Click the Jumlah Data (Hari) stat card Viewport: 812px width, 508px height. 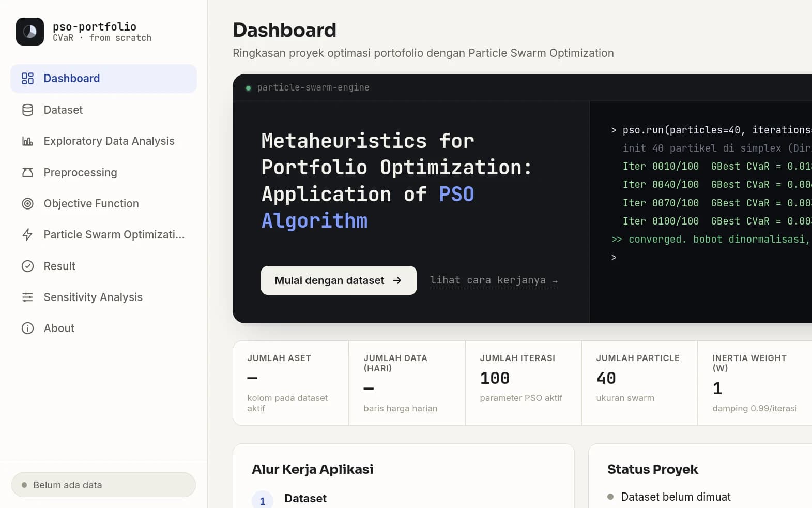pos(407,383)
